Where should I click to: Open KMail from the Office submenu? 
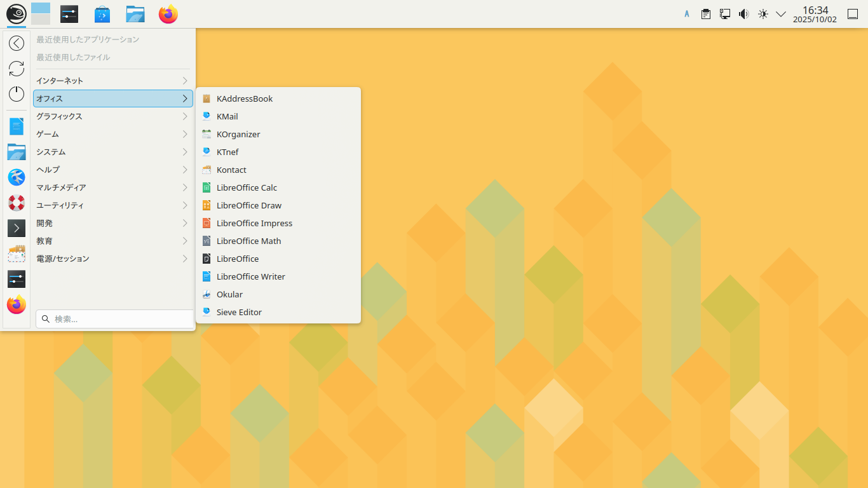point(227,116)
